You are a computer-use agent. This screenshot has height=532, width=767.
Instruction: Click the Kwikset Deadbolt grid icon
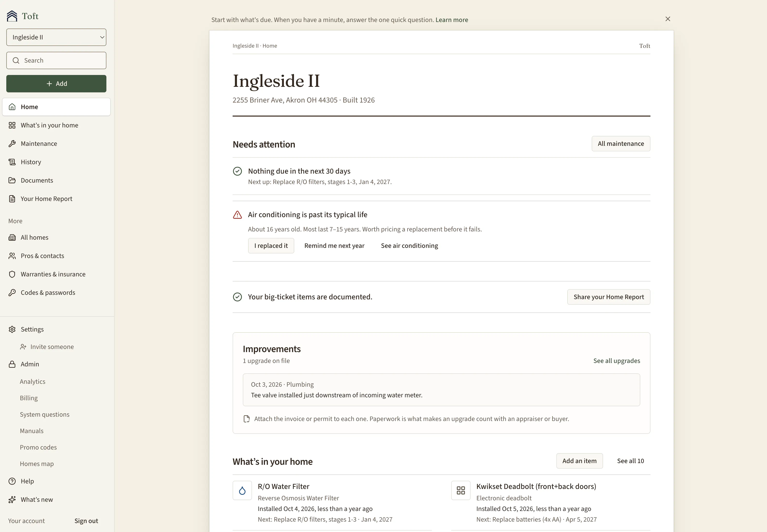[461, 490]
